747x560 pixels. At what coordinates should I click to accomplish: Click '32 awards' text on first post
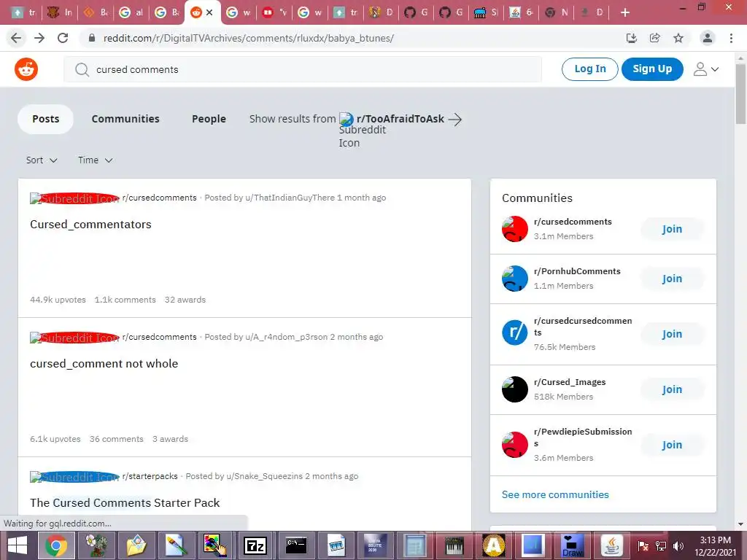185,300
